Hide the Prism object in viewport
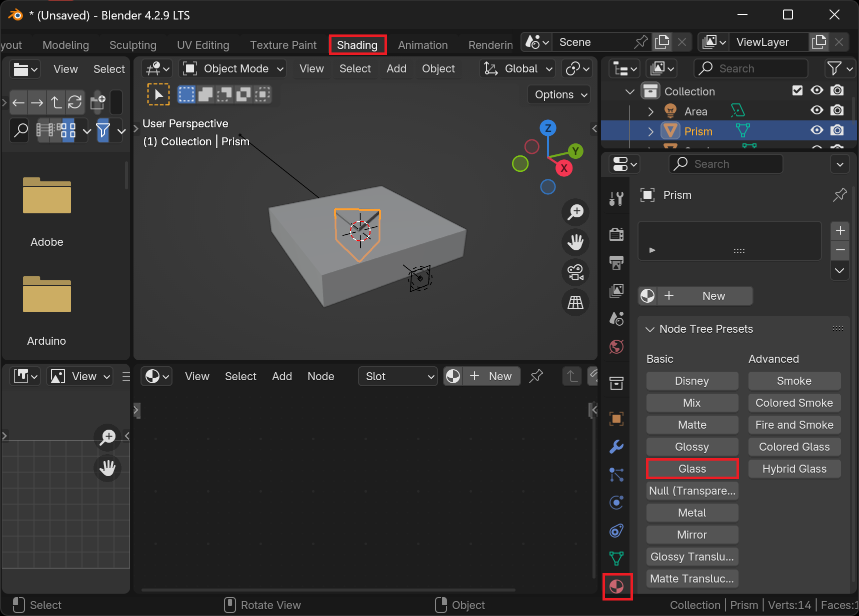859x616 pixels. [816, 130]
